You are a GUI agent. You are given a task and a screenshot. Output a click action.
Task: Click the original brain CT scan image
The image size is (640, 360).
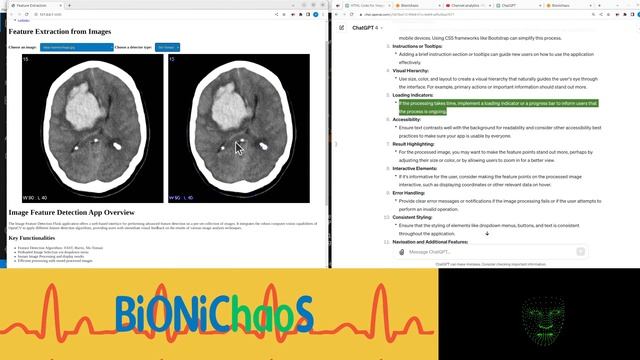93,128
